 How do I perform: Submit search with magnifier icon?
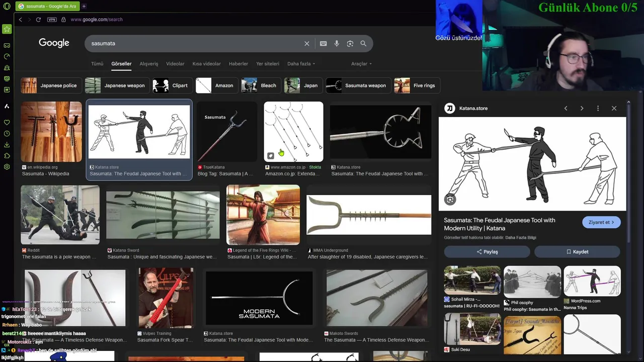[x=363, y=44]
